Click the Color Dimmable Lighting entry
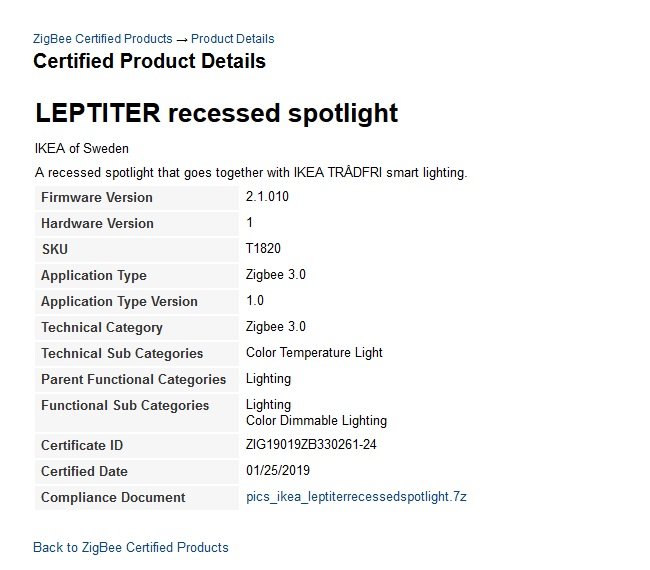Viewport: 650px width, 570px height. pos(316,420)
